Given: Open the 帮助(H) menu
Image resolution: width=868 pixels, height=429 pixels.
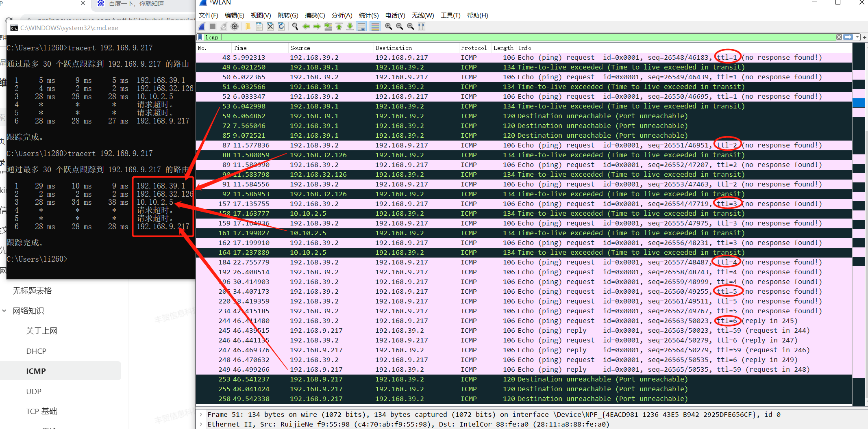Looking at the screenshot, I should click(x=477, y=15).
